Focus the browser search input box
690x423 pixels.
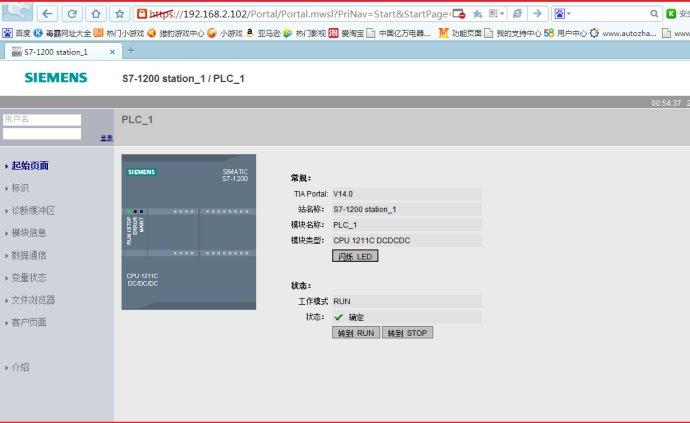tap(611, 14)
